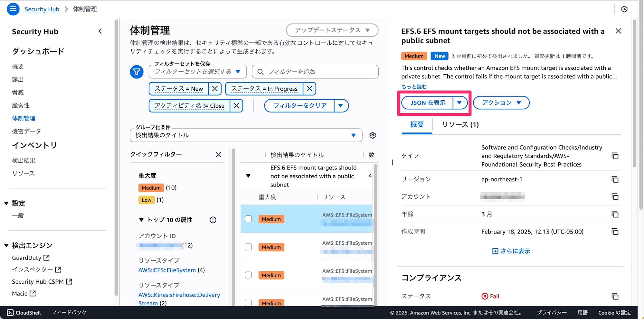Copy the 作成時間 value
The width and height of the screenshot is (644, 319).
point(615,232)
